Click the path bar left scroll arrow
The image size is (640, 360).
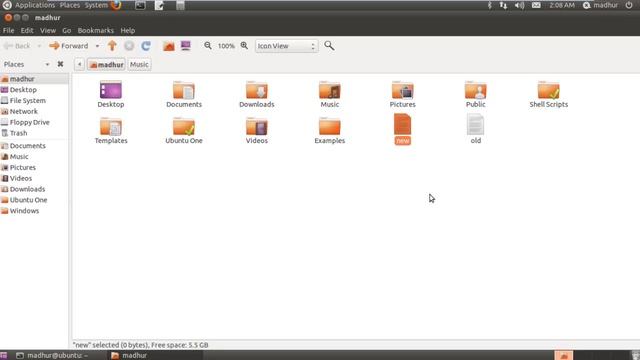click(x=79, y=64)
